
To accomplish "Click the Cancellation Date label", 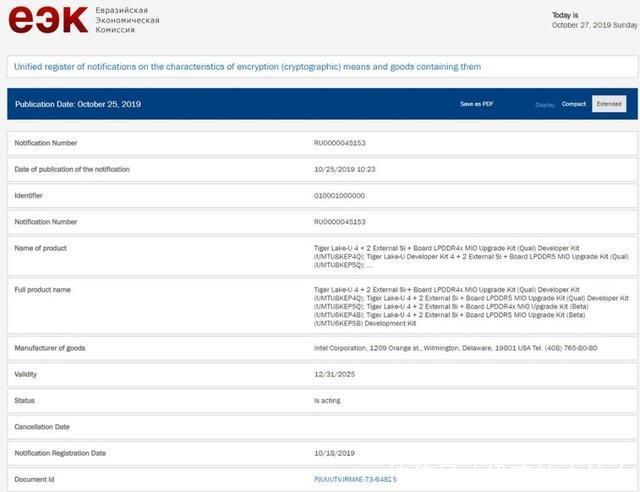I will pyautogui.click(x=42, y=427).
